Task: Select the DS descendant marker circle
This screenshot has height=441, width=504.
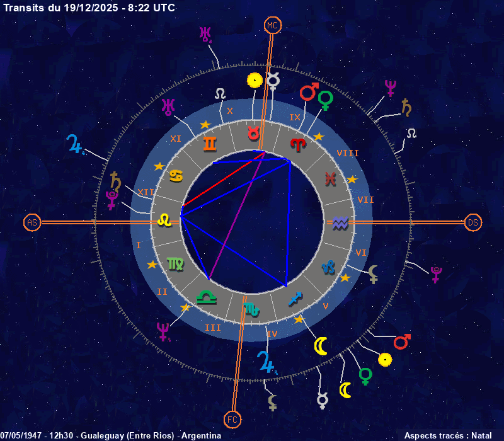Action: click(x=472, y=222)
